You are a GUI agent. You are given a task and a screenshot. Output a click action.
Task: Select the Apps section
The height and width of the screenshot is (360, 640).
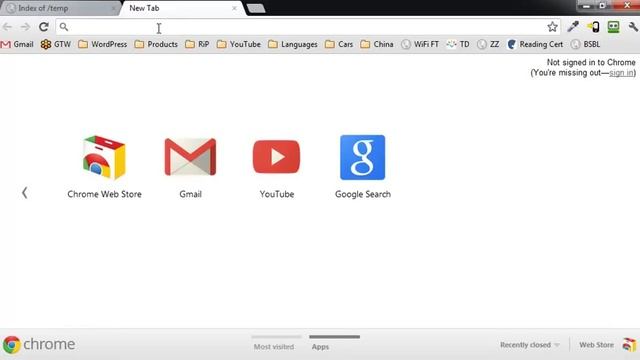pos(320,347)
